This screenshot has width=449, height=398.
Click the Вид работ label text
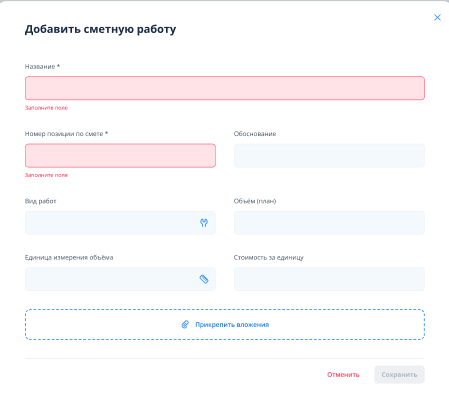(41, 201)
